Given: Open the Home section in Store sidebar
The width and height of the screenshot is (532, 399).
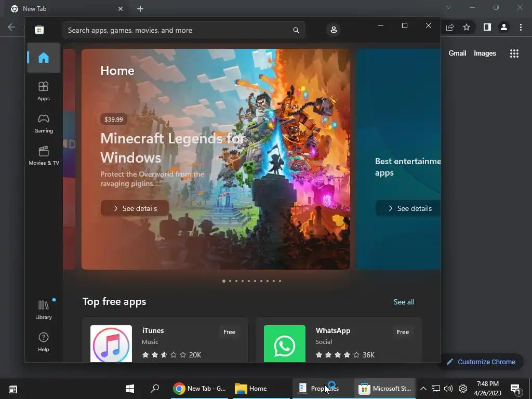Looking at the screenshot, I should pyautogui.click(x=44, y=58).
